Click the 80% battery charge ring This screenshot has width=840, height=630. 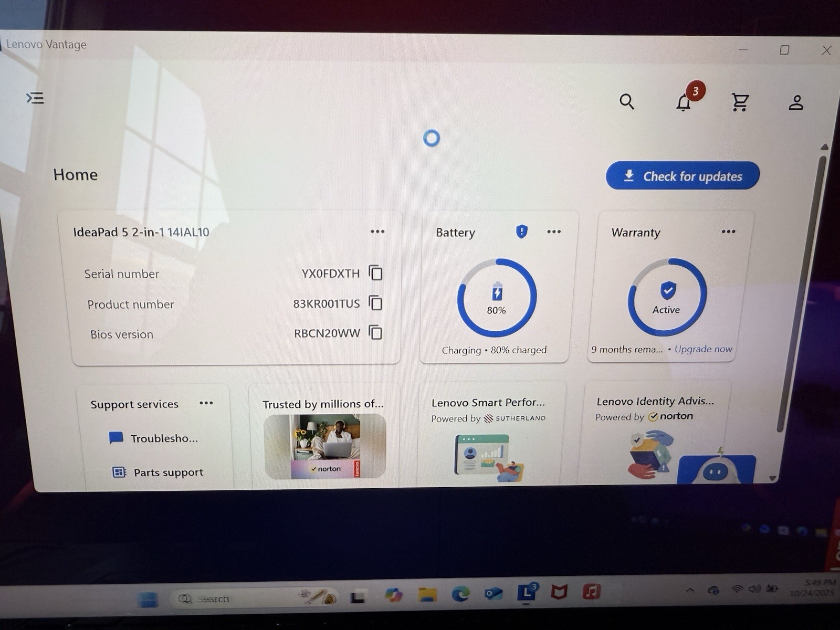(x=497, y=298)
